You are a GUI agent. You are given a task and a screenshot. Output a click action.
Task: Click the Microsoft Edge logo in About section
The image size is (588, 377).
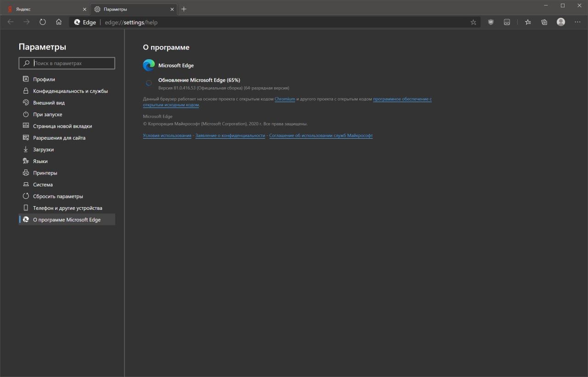click(x=149, y=65)
